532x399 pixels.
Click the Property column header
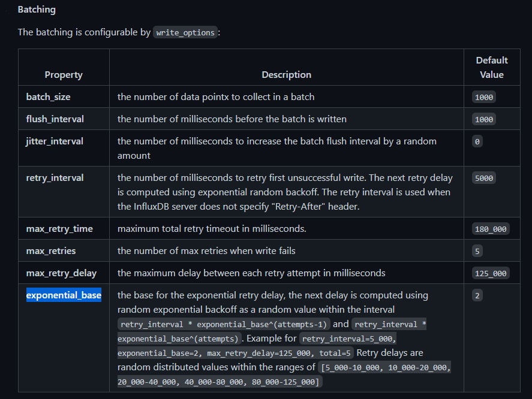click(x=64, y=74)
